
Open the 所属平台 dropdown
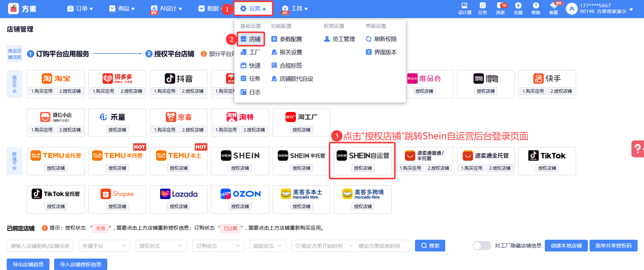tap(104, 246)
